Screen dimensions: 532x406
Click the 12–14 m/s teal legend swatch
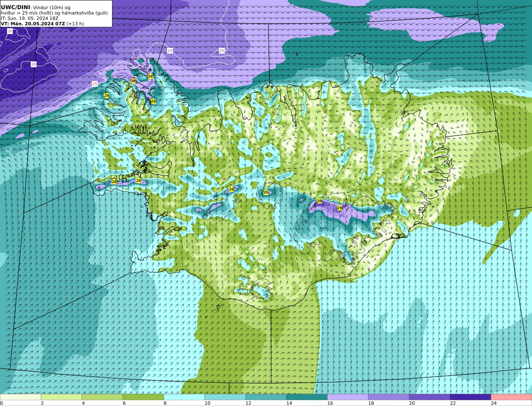click(x=266, y=397)
